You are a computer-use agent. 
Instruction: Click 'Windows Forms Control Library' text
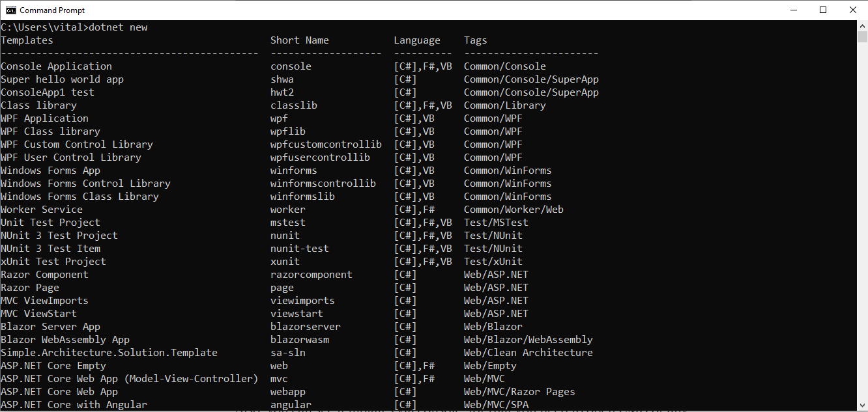(85, 184)
